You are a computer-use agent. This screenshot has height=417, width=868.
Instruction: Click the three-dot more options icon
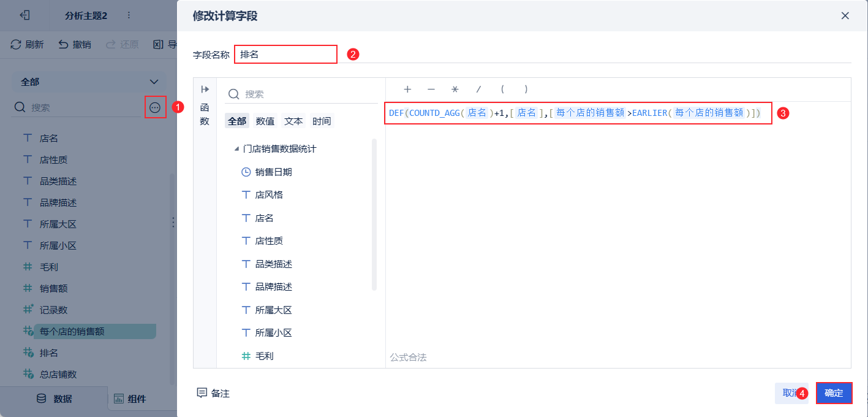point(155,107)
